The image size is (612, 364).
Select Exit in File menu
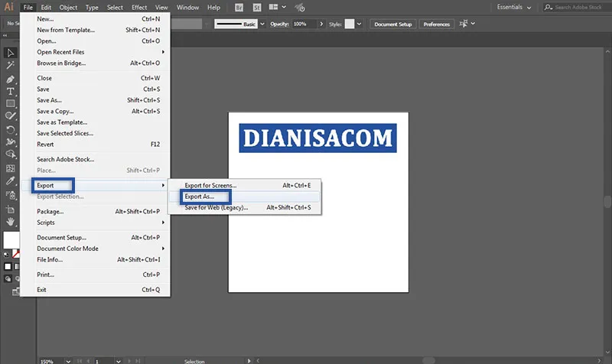[95, 290]
